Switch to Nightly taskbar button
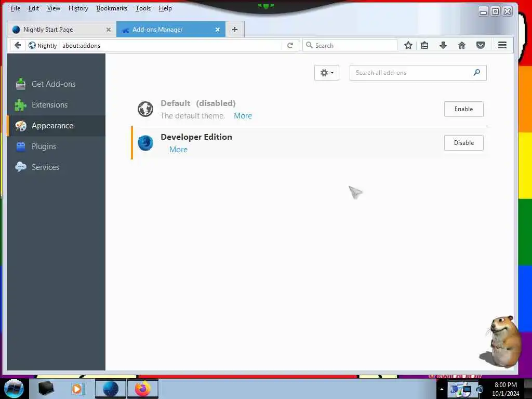Viewport: 532px width, 399px height. [111, 389]
